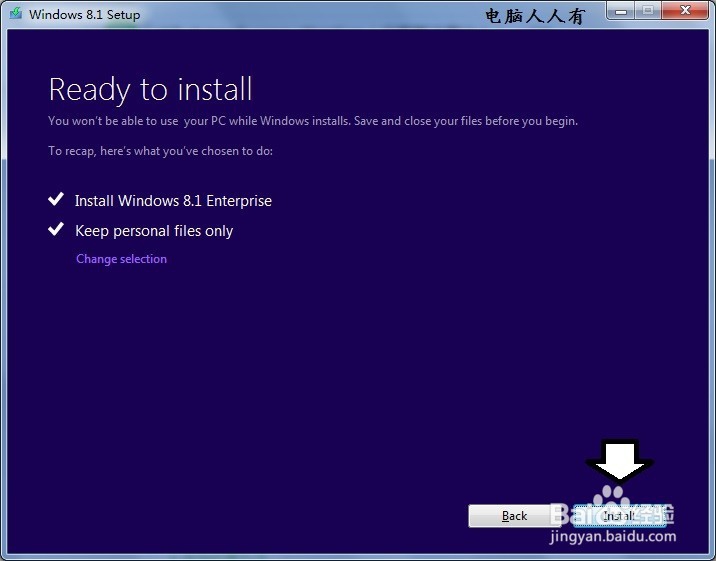Select the 'Install Windows 8.1 Enterprise' text
The image size is (716, 561).
(173, 201)
